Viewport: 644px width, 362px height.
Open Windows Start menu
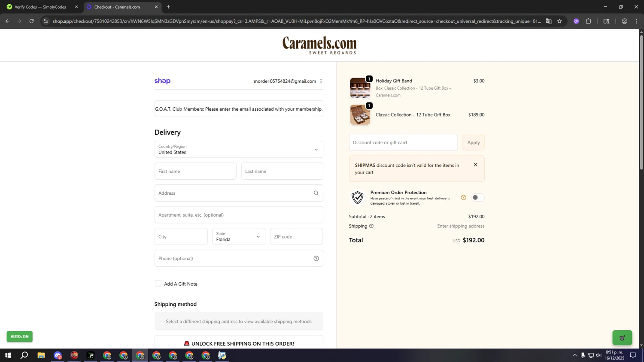tap(8, 356)
